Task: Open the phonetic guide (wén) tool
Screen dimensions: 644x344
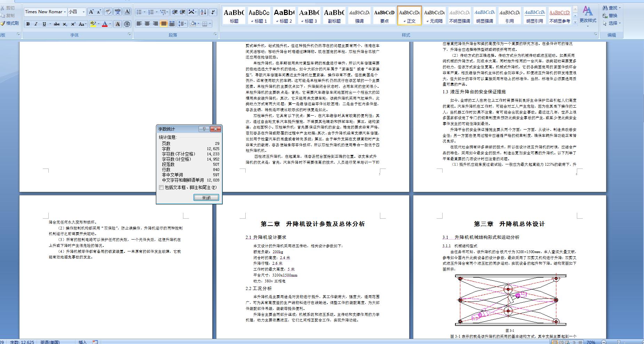Action: (x=118, y=12)
